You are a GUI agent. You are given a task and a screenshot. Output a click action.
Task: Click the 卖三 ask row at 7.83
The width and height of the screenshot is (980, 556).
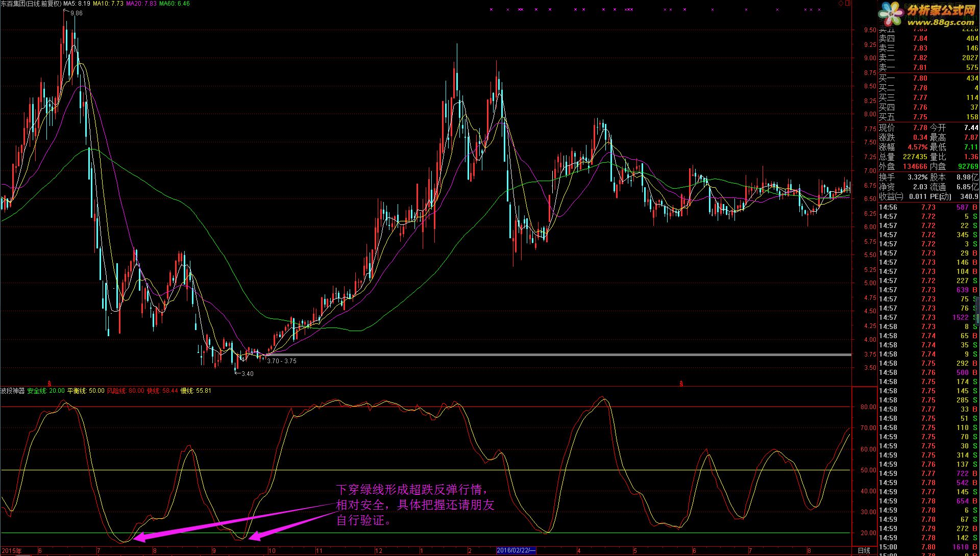click(x=928, y=48)
